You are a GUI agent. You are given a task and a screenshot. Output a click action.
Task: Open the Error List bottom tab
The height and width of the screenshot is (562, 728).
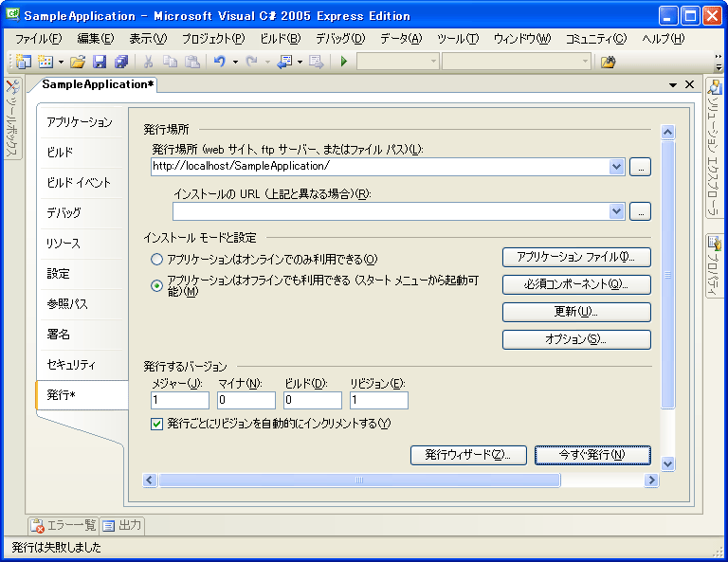pyautogui.click(x=63, y=525)
